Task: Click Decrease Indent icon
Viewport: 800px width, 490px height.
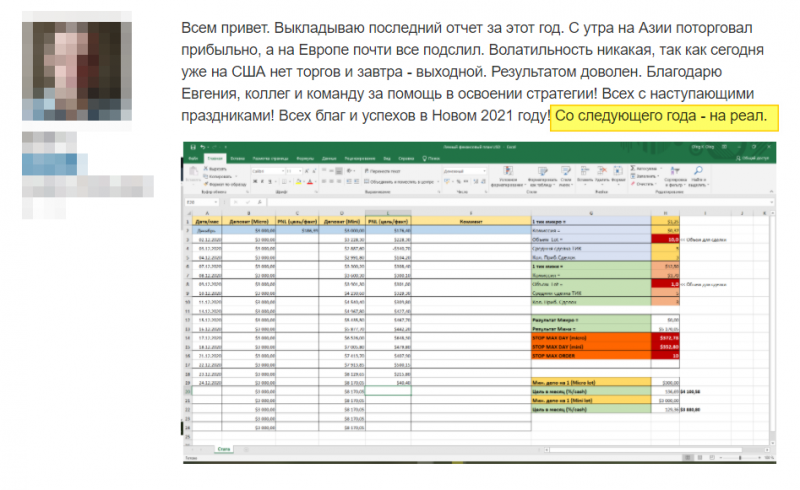Action: pyautogui.click(x=349, y=182)
